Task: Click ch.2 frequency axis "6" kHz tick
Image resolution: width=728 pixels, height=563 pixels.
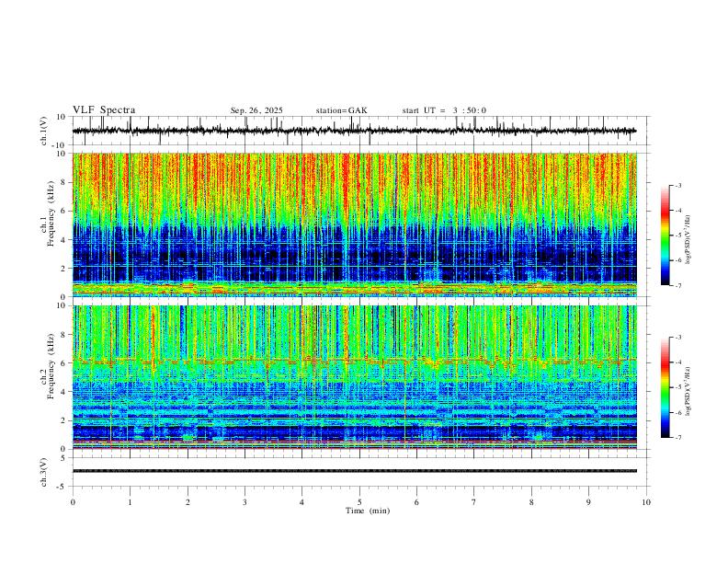Action: (65, 363)
